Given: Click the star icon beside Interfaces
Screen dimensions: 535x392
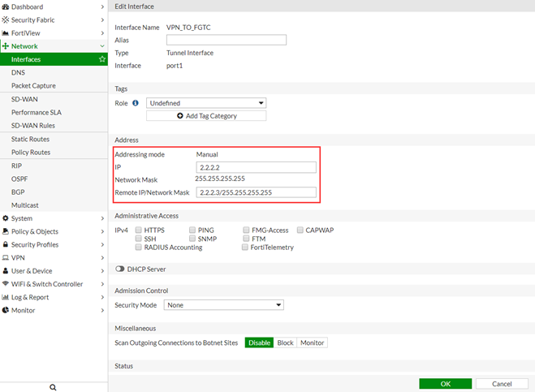Looking at the screenshot, I should [101, 59].
